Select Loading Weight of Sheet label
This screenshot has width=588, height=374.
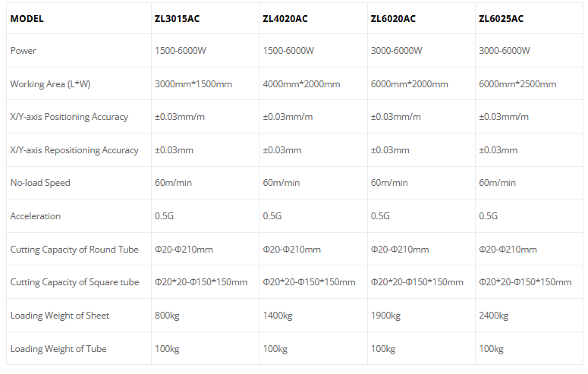pos(60,316)
